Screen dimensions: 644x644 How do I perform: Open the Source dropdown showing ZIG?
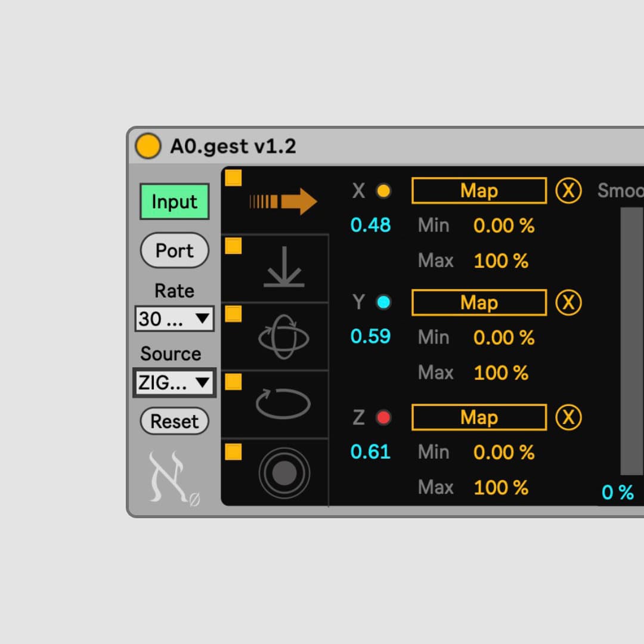[174, 383]
